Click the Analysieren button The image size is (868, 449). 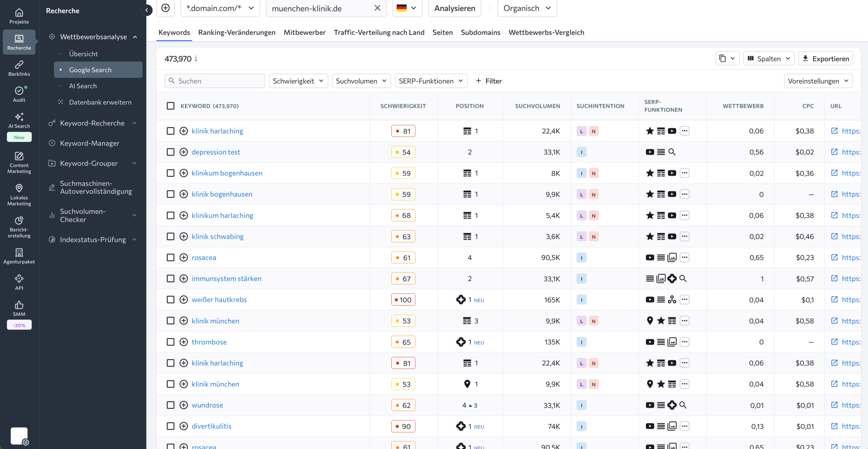click(x=454, y=8)
